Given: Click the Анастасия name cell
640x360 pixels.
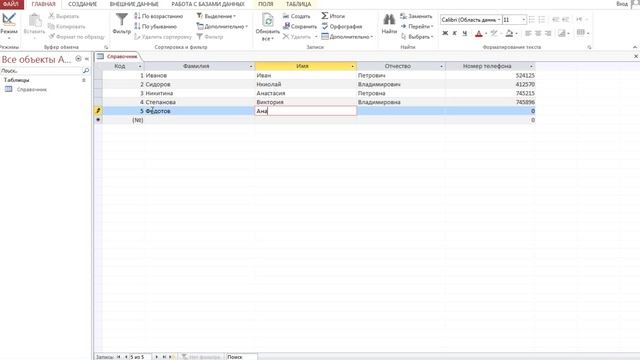Looking at the screenshot, I should 306,93.
